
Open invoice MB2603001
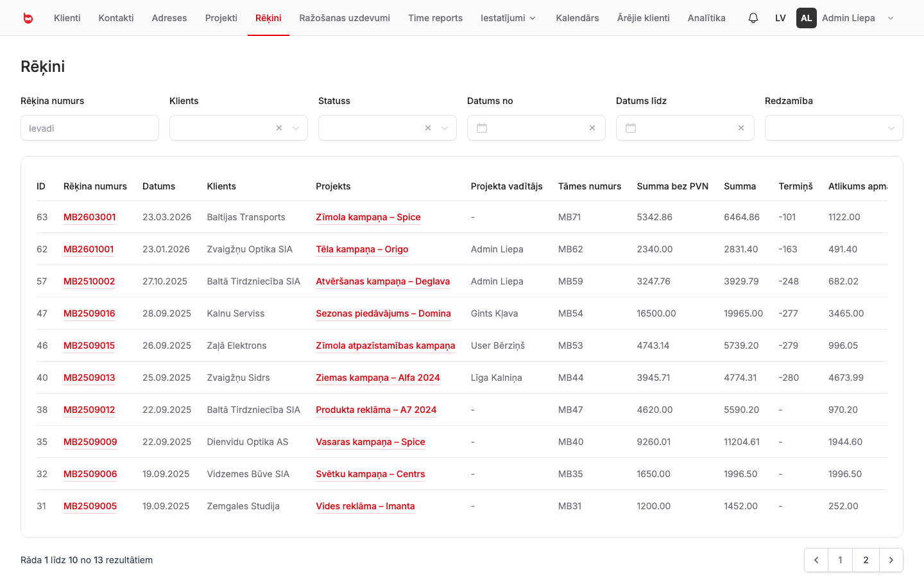(x=90, y=217)
